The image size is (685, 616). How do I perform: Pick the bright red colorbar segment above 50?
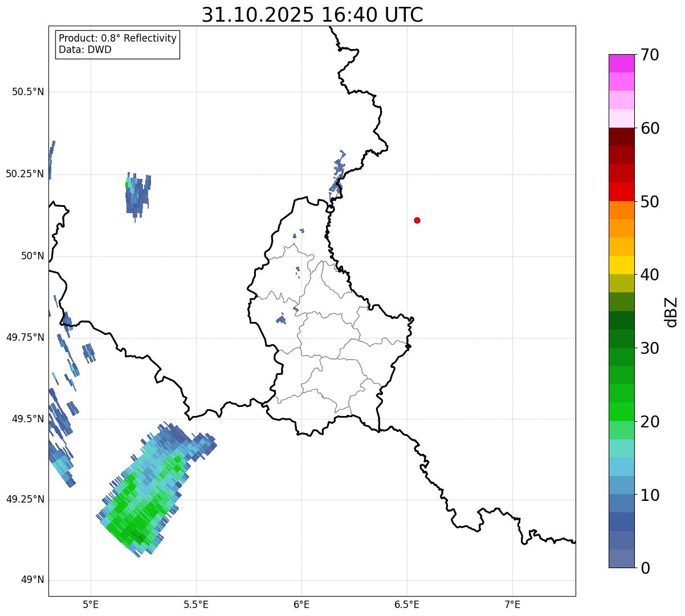(622, 191)
